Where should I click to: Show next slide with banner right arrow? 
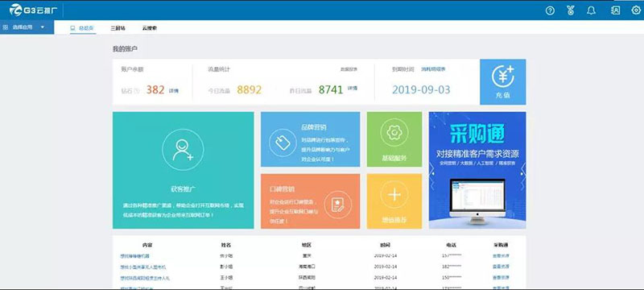522,174
